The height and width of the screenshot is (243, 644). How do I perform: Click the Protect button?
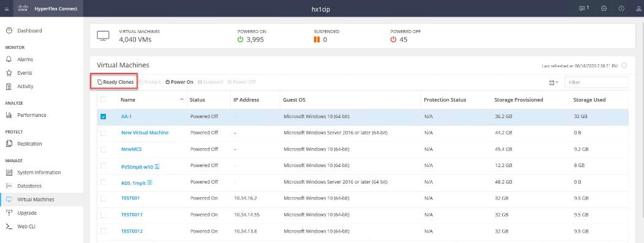[150, 82]
